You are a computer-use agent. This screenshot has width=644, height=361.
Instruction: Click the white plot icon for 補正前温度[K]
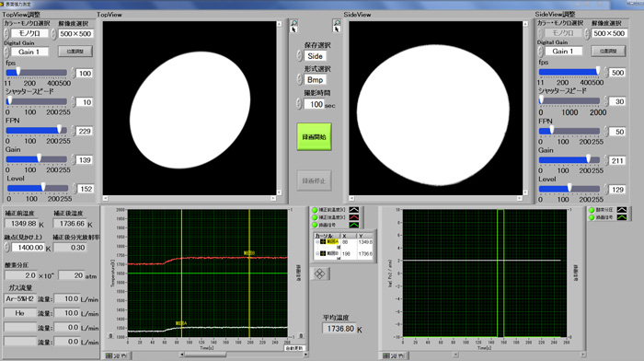[353, 210]
